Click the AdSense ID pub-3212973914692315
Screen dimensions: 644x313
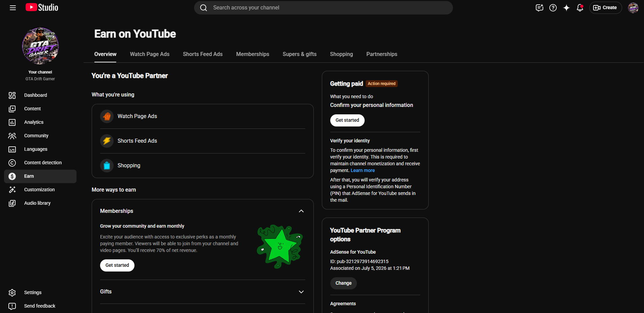point(359,262)
